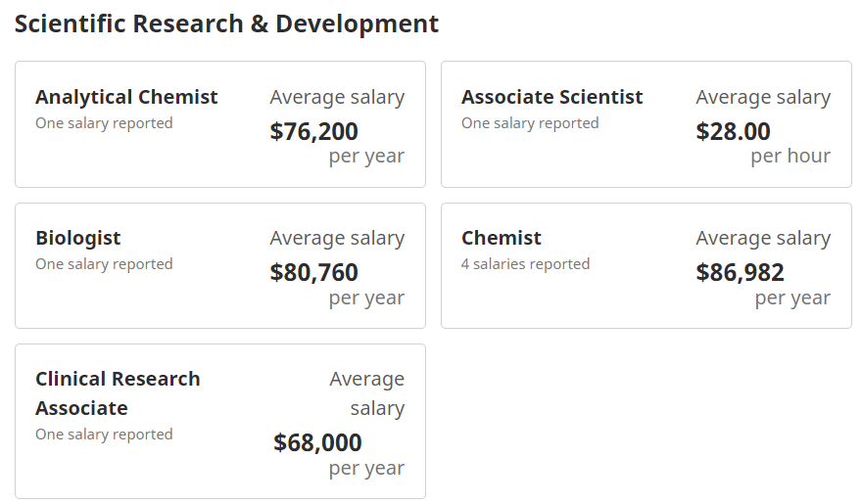The height and width of the screenshot is (504, 862).
Task: Click the $86,982 salary amount
Action: tap(740, 272)
